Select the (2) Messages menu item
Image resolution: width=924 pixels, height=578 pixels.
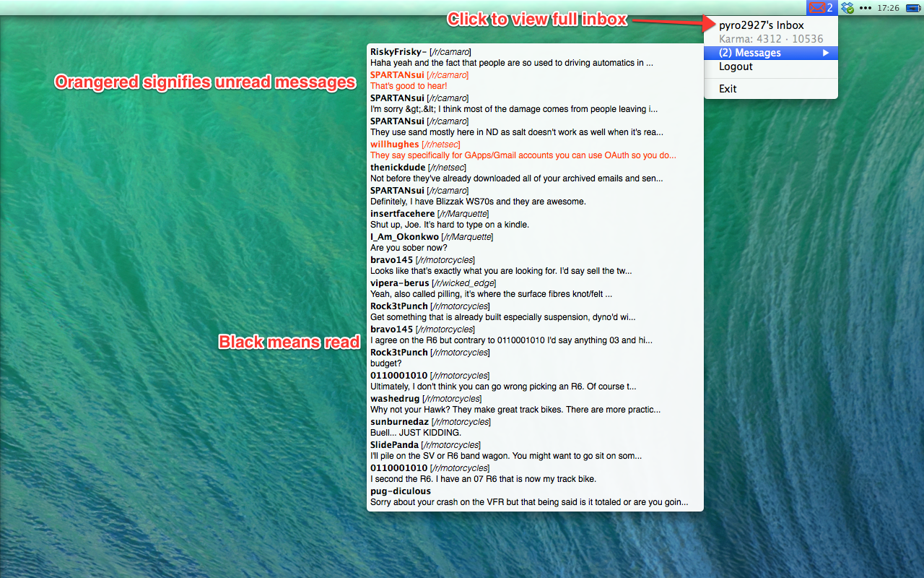(x=750, y=53)
